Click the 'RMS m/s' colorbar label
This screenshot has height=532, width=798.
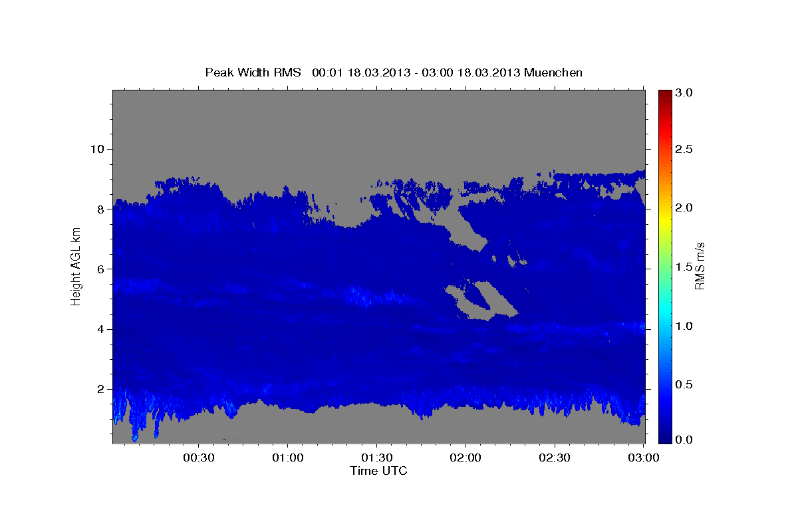[x=700, y=266]
